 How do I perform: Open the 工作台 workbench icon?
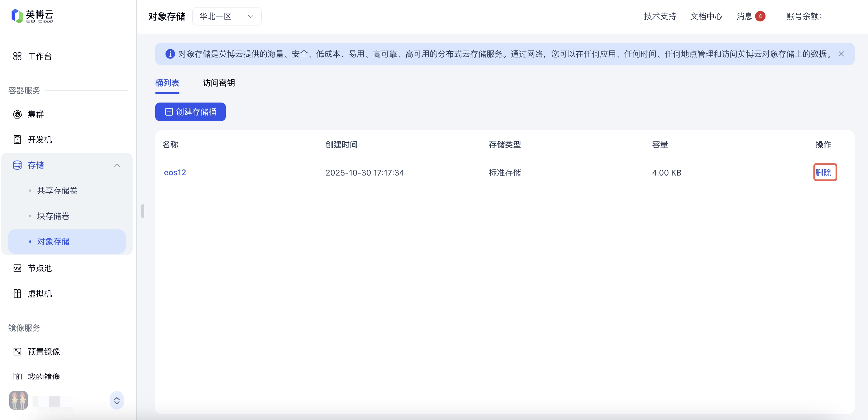tap(17, 56)
